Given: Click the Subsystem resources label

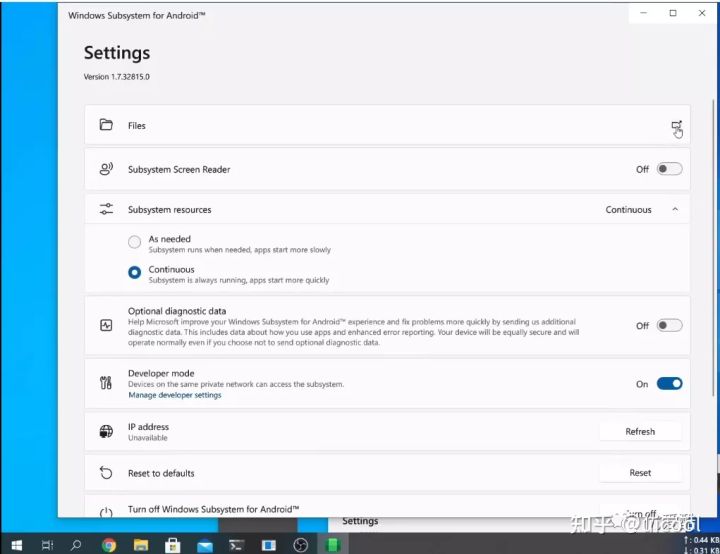Looking at the screenshot, I should 169,209.
